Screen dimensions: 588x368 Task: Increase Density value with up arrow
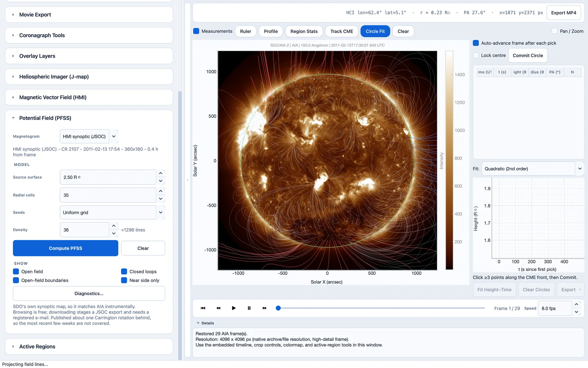click(114, 226)
